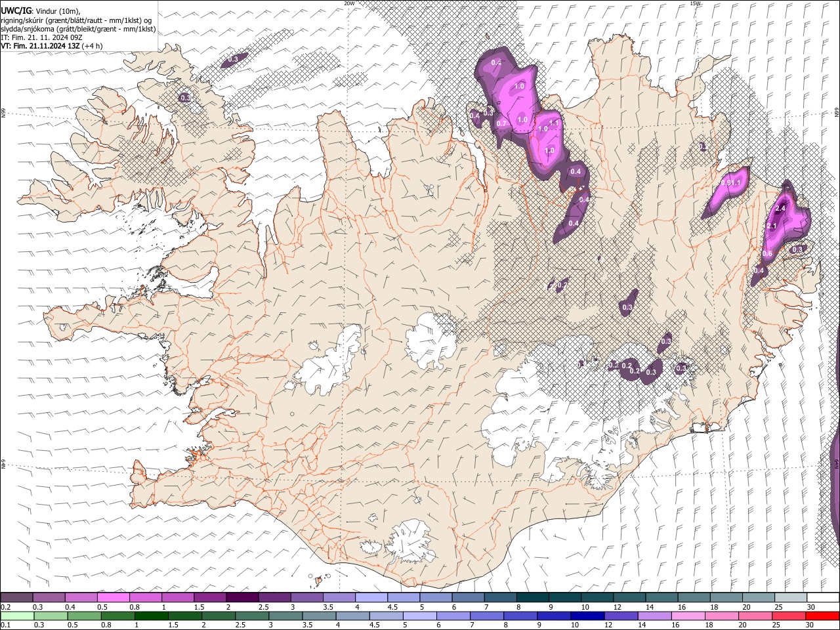Image resolution: width=840 pixels, height=630 pixels.
Task: Click the UWC/IG title text
Action: coord(16,11)
